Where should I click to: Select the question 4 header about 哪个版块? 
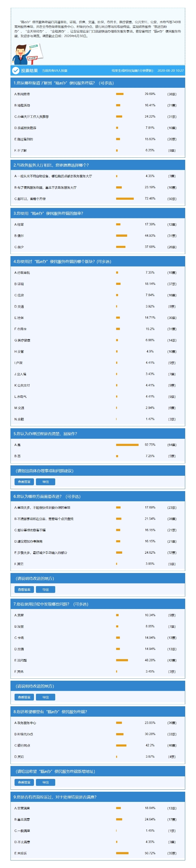(97, 262)
